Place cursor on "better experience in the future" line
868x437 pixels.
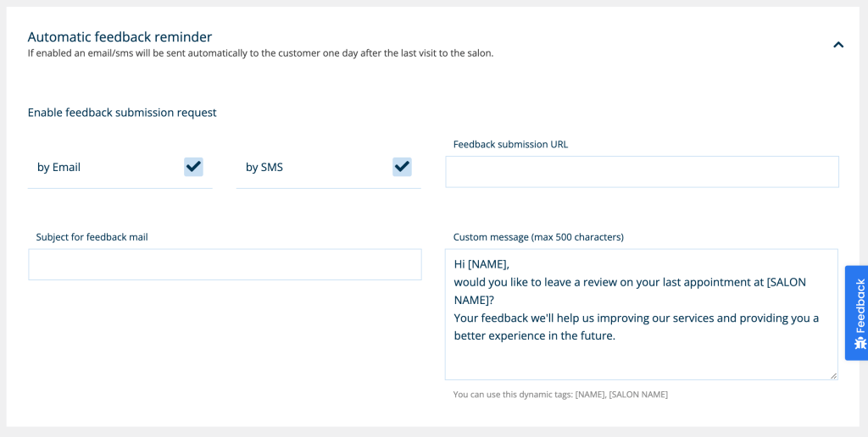coord(534,335)
